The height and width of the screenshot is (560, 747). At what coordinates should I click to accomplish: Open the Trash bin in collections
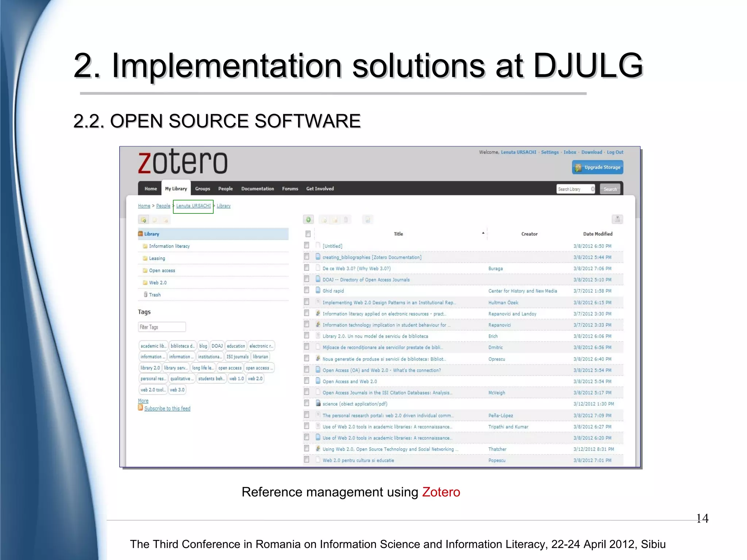(x=154, y=295)
